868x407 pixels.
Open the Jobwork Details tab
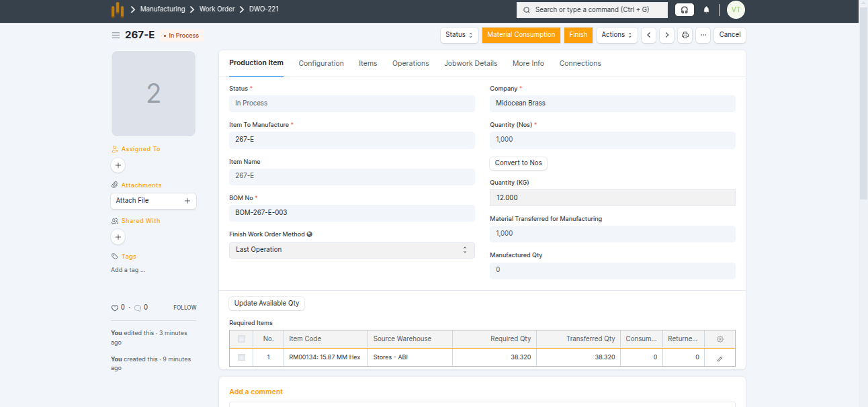point(470,63)
